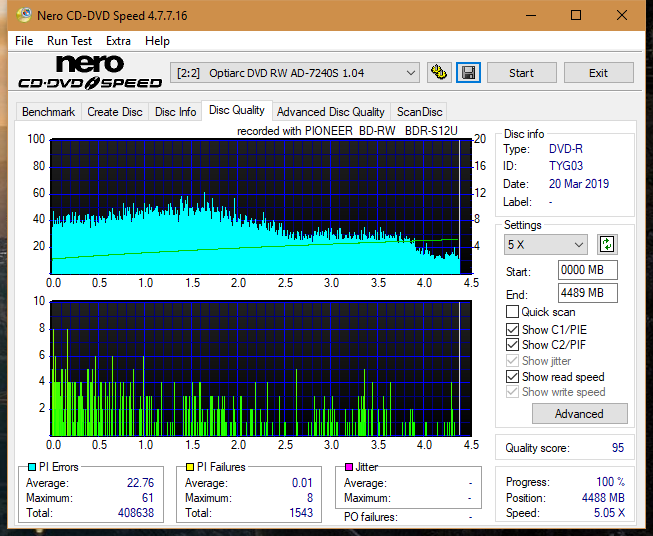Click the Quality score value 95

[x=618, y=448]
